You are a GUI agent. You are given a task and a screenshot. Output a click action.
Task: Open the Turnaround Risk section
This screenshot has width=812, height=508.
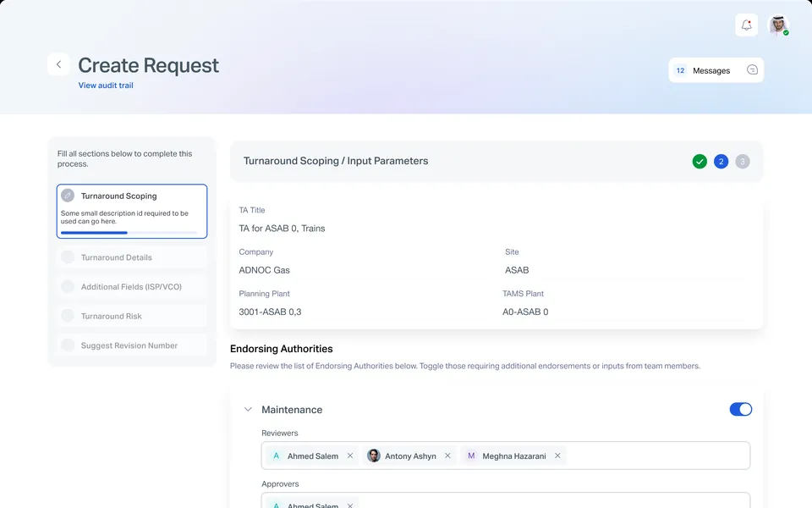pyautogui.click(x=132, y=316)
